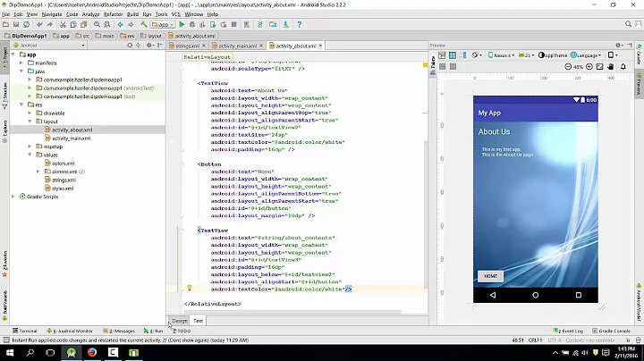The width and height of the screenshot is (644, 361).
Task: Open the Terminal tool window
Action: [x=25, y=331]
